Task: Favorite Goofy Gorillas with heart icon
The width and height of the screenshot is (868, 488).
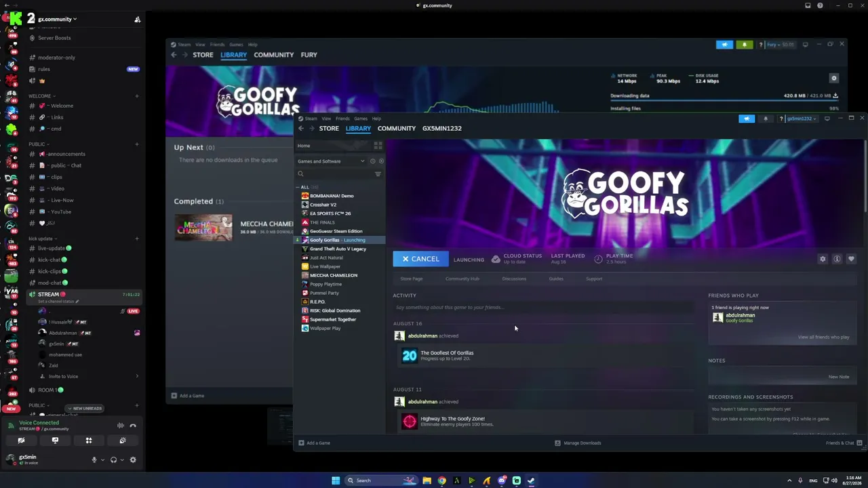Action: (851, 259)
